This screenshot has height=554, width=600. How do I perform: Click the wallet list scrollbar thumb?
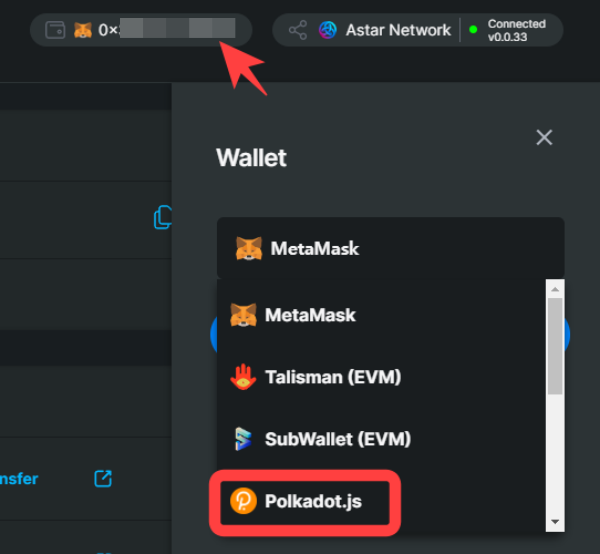[x=555, y=346]
